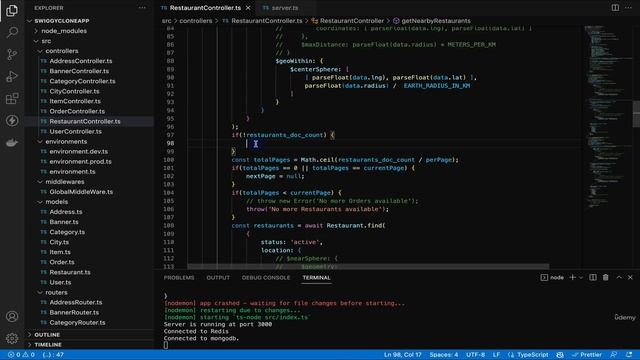Click Prettier status bar item
Viewport: 640px width, 360px height.
(587, 355)
